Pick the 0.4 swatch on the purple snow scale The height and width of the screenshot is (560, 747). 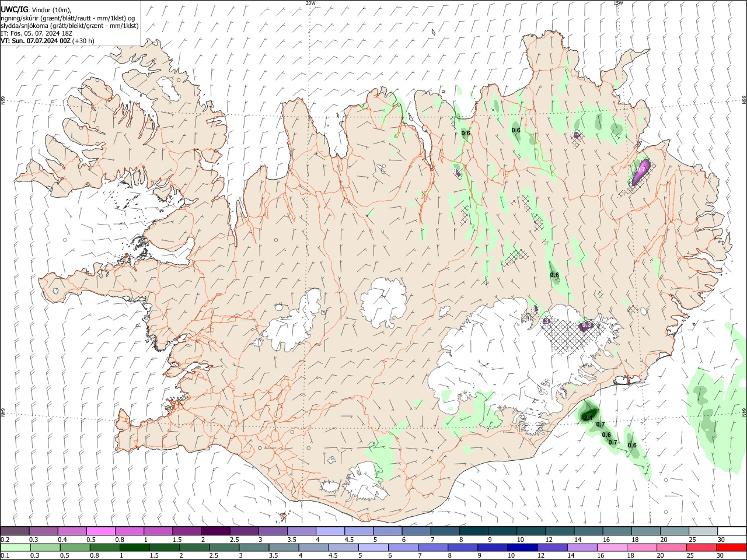[x=72, y=531]
